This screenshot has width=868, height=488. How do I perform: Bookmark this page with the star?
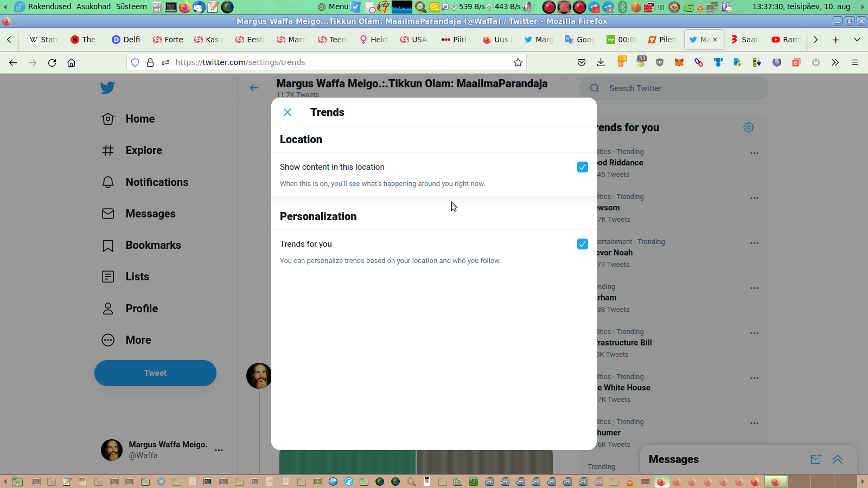pyautogui.click(x=518, y=62)
